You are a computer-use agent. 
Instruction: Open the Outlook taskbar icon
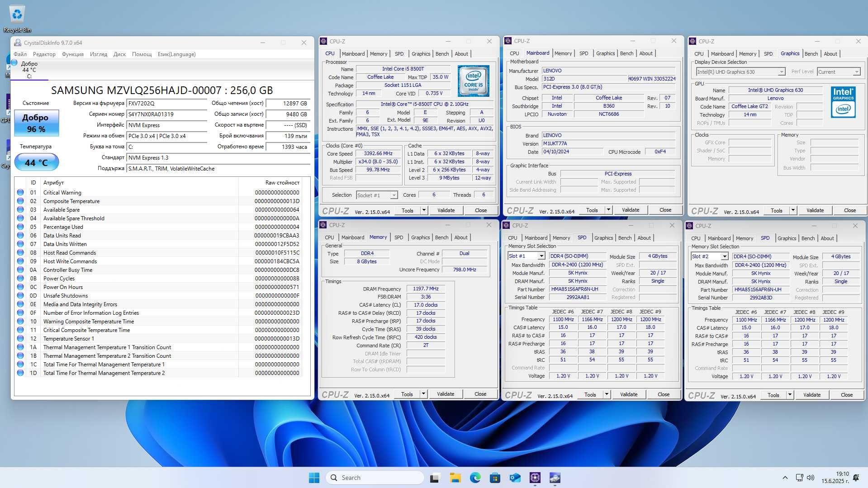(515, 478)
